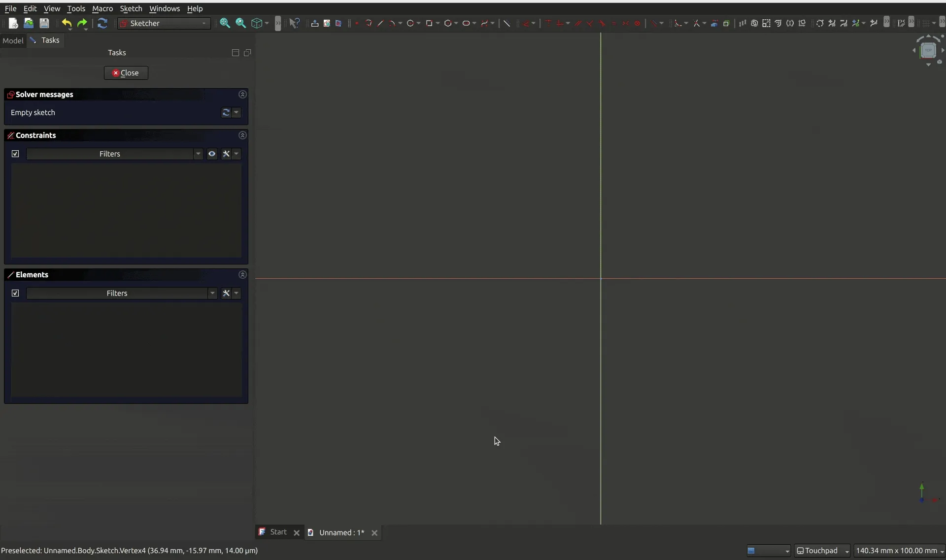Screen dimensions: 946x560
Task: Toggle construction geometry mode
Action: tap(506, 23)
